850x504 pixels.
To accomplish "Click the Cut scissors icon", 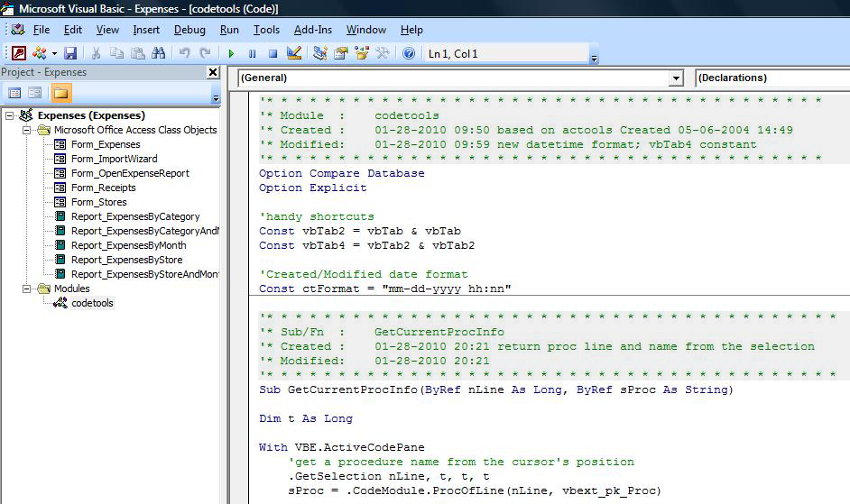I will (96, 53).
